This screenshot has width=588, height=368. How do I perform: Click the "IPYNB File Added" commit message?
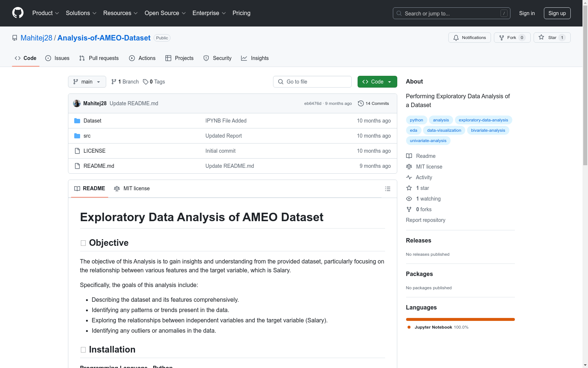point(226,121)
